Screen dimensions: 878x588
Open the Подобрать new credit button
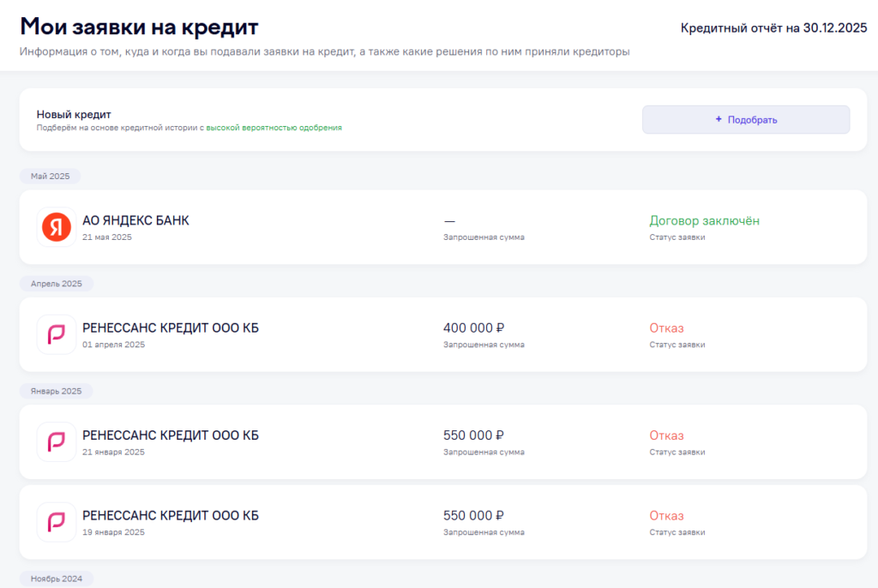pos(746,119)
